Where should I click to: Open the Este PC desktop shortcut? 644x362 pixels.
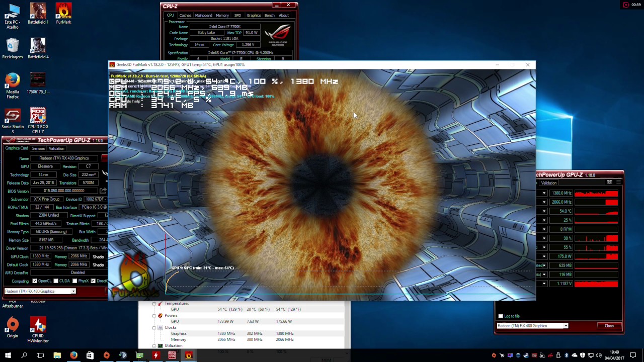point(13,16)
